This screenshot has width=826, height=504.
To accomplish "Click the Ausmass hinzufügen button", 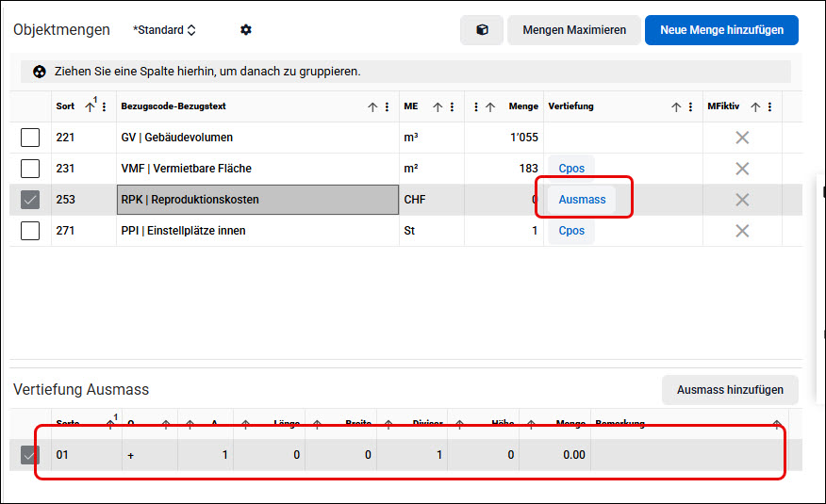I will [730, 390].
